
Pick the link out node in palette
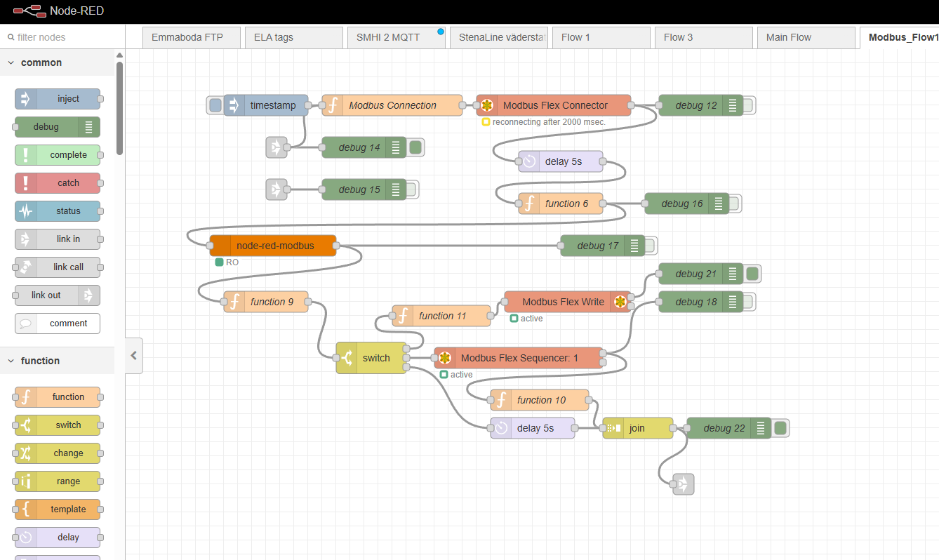(58, 295)
